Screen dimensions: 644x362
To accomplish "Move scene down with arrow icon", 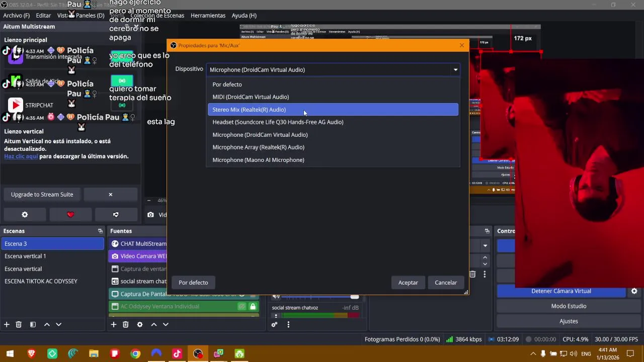I will (58, 325).
